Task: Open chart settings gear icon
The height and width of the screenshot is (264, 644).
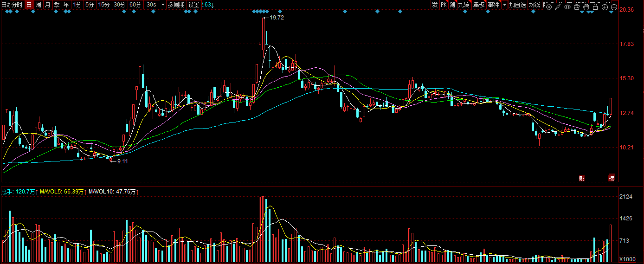Action: (x=549, y=7)
